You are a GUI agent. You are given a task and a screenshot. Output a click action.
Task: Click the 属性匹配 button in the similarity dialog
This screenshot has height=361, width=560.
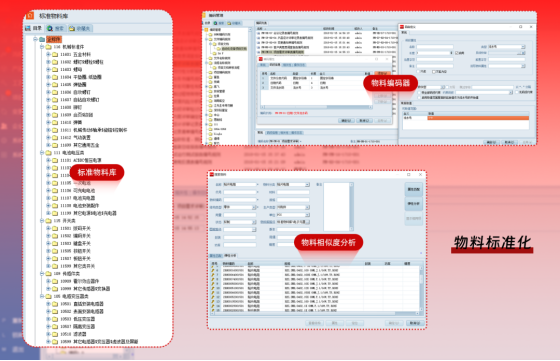414,189
